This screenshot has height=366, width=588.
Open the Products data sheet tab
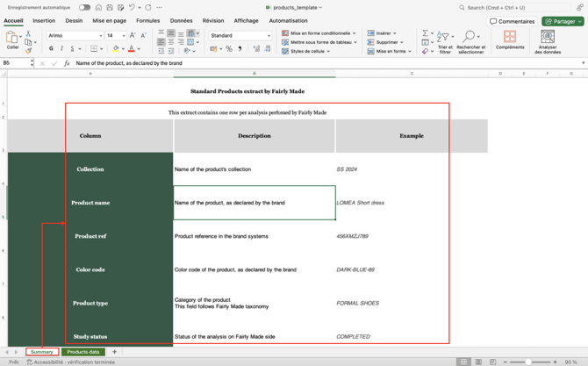click(x=83, y=352)
